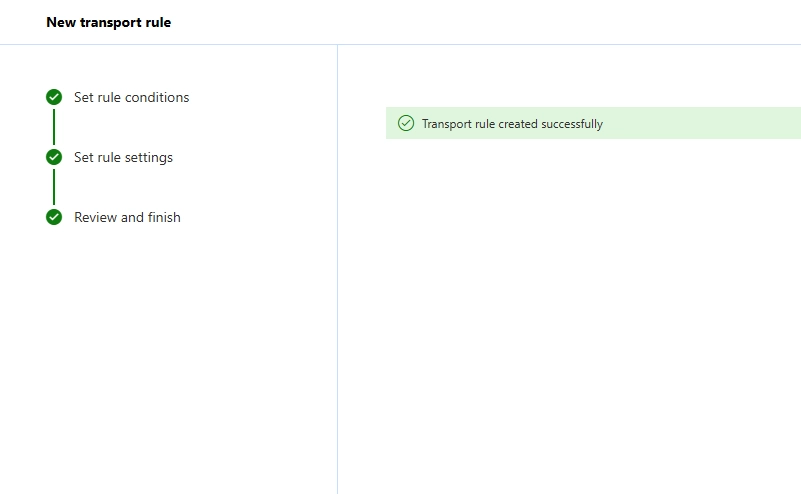Image resolution: width=801 pixels, height=494 pixels.
Task: Click connector line between conditions and settings steps
Action: [54, 127]
